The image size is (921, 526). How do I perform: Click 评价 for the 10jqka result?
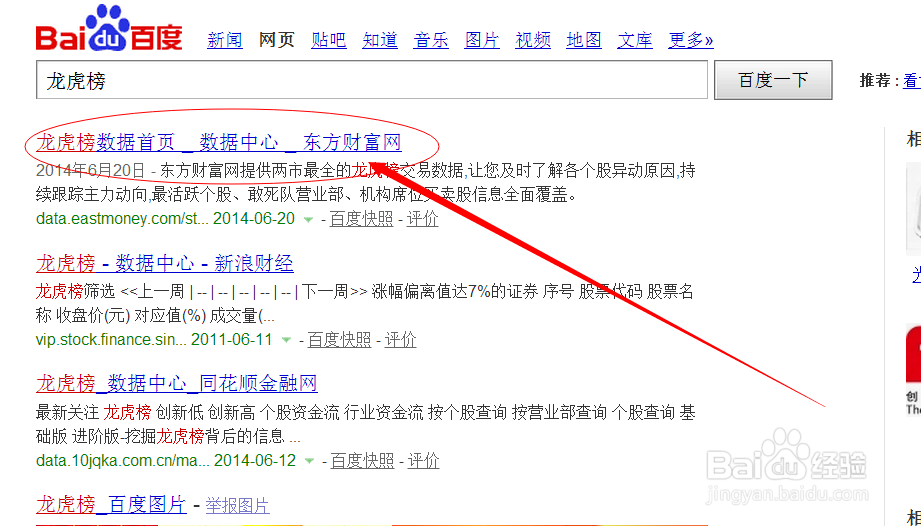click(423, 460)
